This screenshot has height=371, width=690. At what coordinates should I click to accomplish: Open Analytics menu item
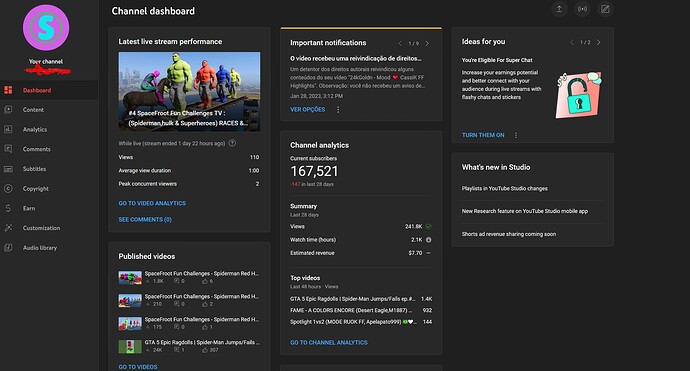(x=49, y=129)
